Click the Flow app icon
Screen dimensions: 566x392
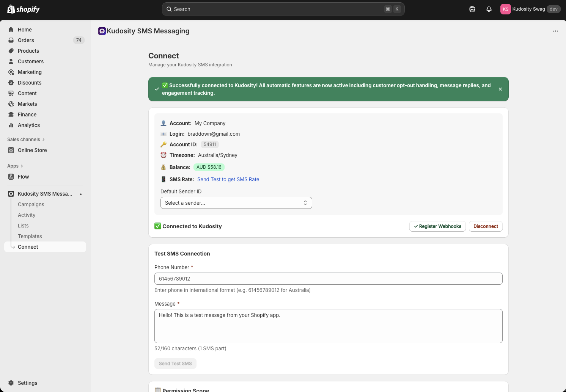pyautogui.click(x=11, y=177)
